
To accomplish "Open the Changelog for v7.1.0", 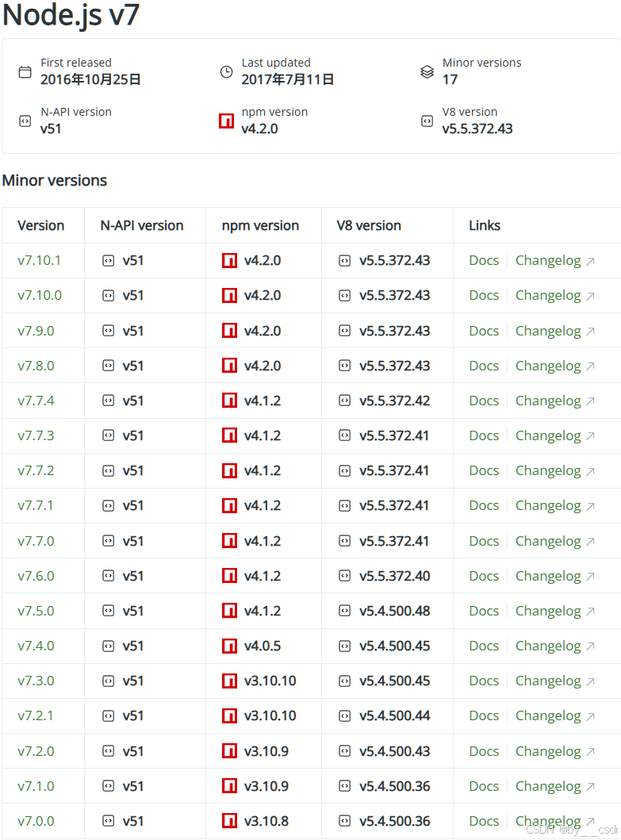I will (548, 787).
